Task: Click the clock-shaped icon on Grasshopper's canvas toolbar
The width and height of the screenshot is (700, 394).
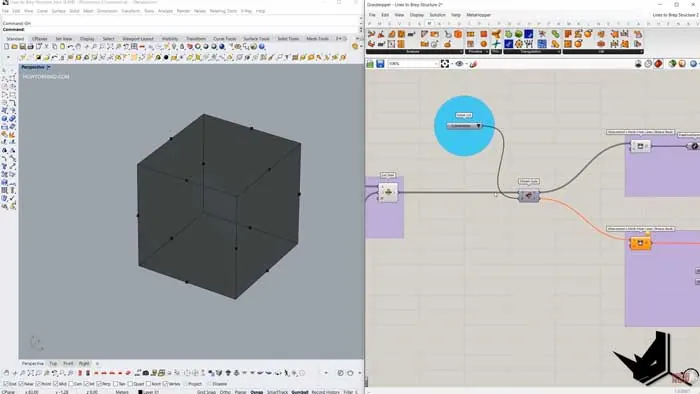Action: pos(648,64)
